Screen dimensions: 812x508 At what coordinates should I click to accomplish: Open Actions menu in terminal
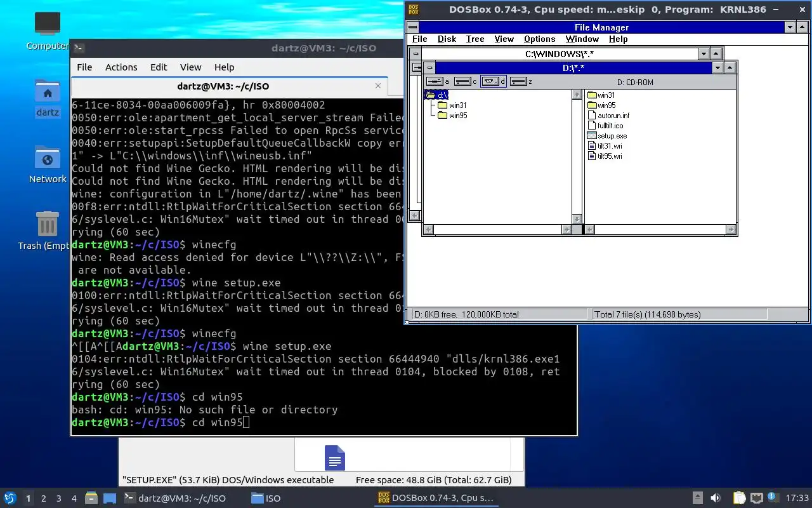click(x=121, y=67)
